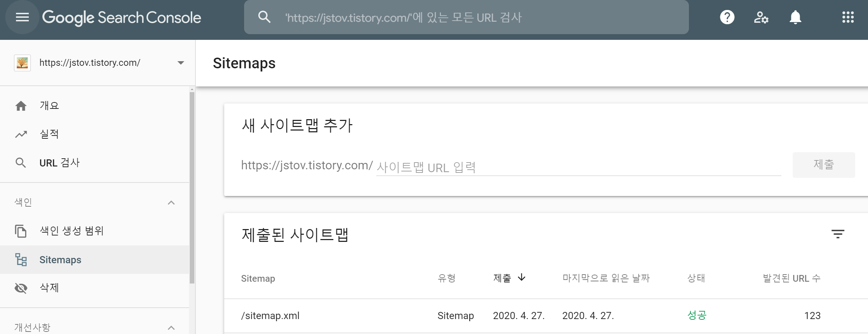Click the search magnifier icon in top bar

coord(264,17)
